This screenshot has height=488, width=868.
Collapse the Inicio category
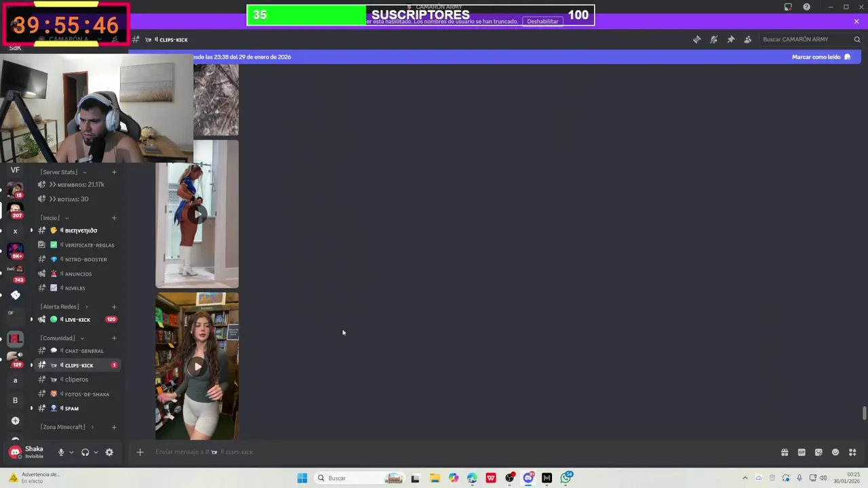point(54,218)
